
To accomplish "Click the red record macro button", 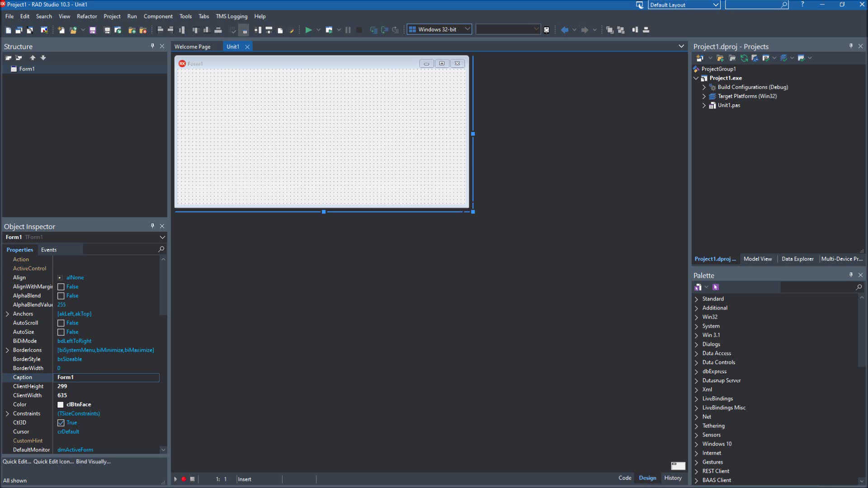I will point(184,479).
